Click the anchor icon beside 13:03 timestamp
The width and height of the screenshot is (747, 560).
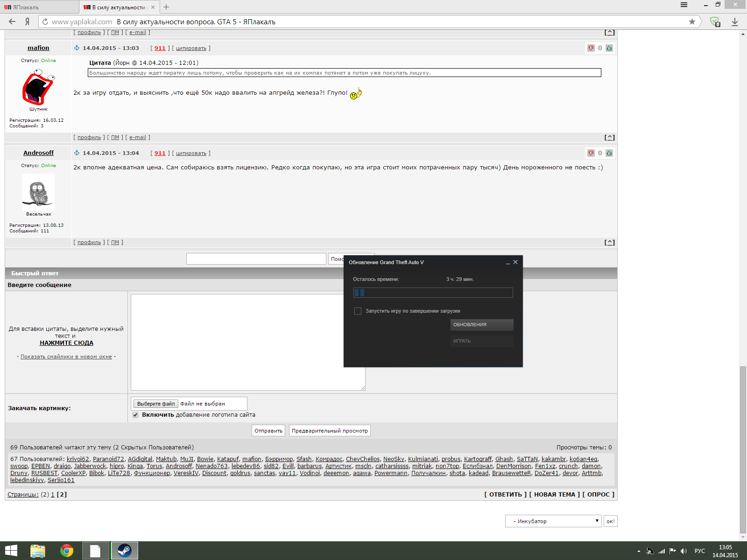click(x=77, y=48)
